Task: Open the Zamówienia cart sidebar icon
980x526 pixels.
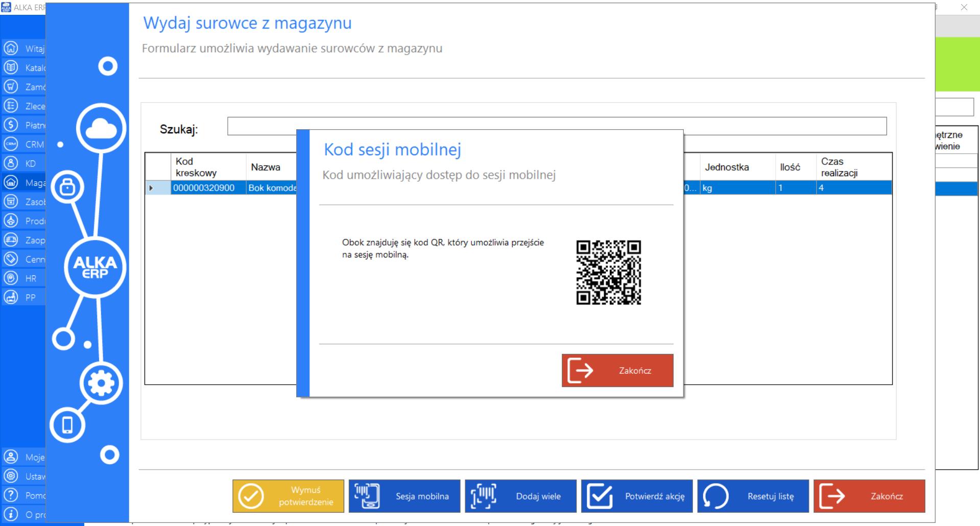Action: point(11,86)
